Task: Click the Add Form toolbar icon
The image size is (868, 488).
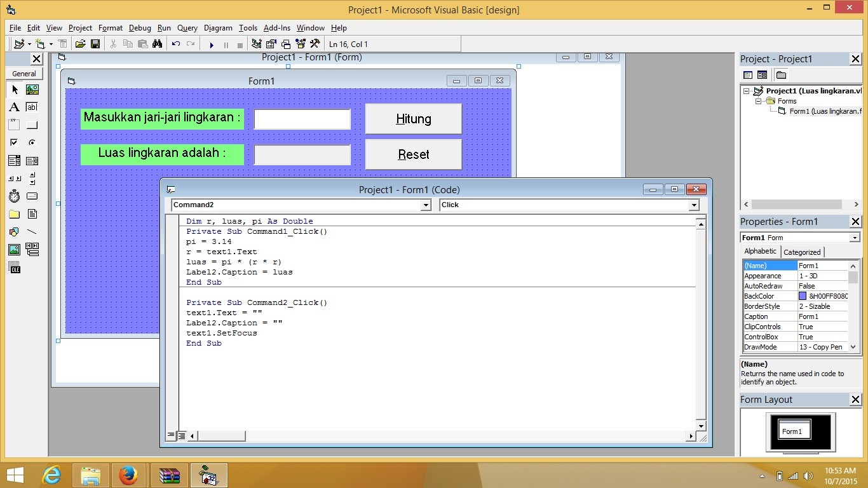Action: pyautogui.click(x=40, y=44)
